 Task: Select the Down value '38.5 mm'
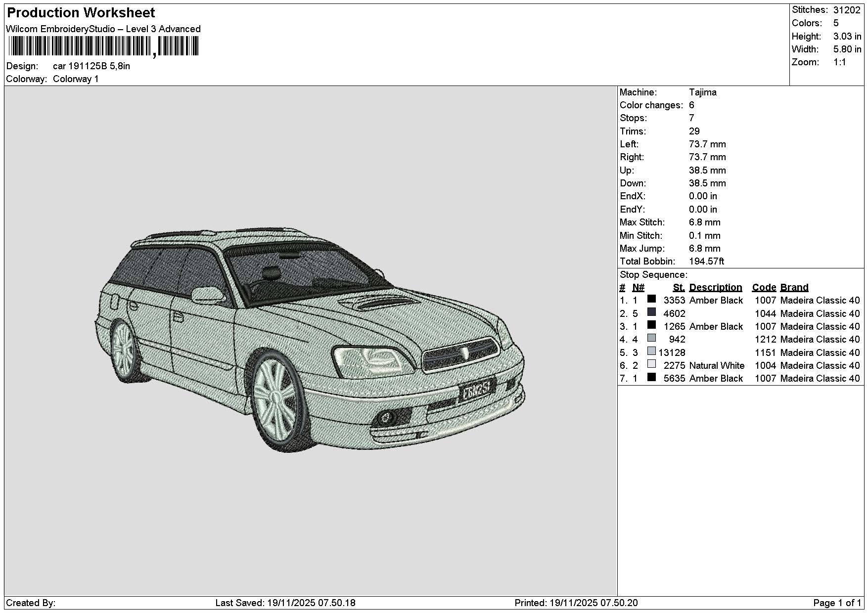click(x=707, y=183)
